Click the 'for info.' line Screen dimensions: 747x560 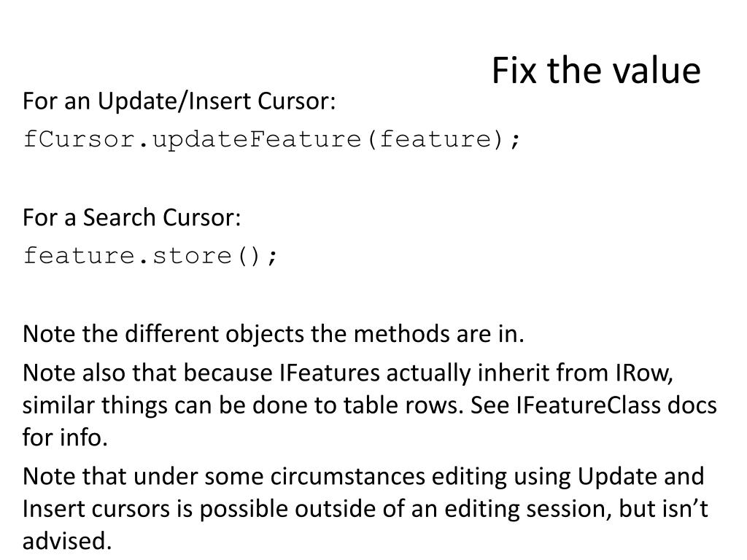pyautogui.click(x=65, y=437)
